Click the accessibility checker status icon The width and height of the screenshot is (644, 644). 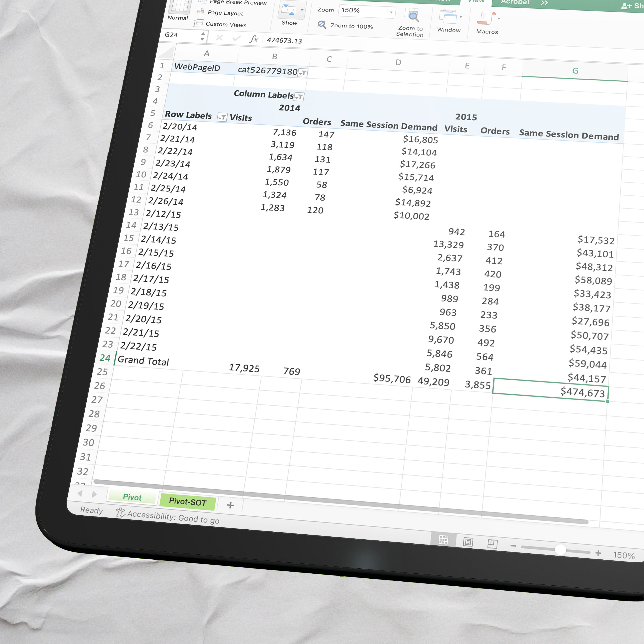pyautogui.click(x=120, y=512)
